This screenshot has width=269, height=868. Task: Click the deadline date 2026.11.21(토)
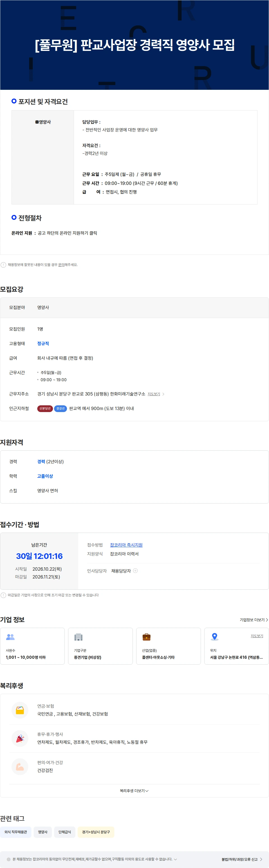tap(46, 577)
